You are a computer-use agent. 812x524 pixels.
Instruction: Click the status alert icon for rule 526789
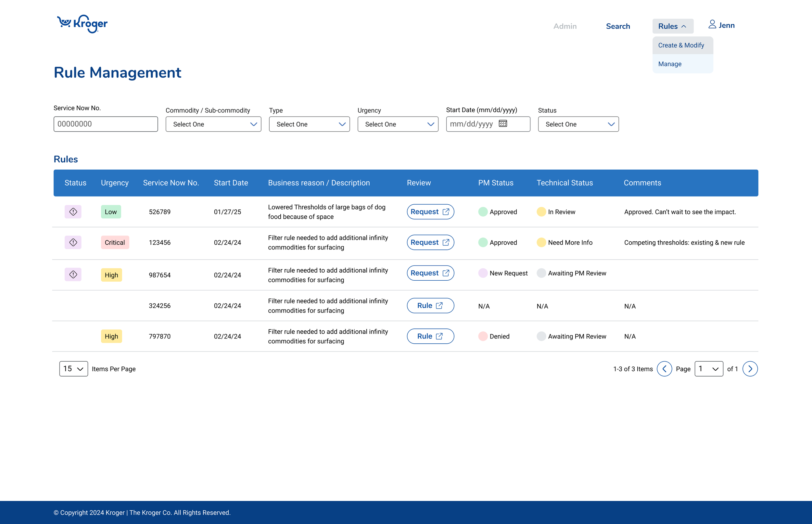[x=73, y=211]
